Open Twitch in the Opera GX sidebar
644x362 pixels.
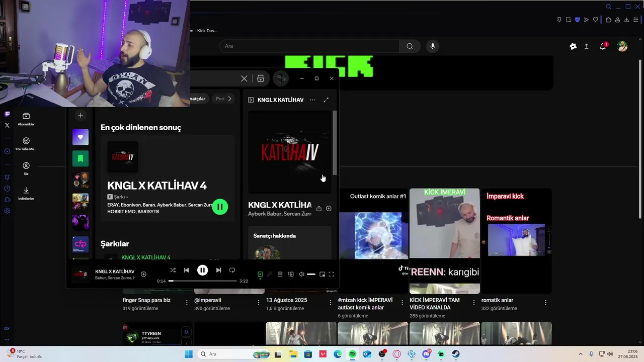click(7, 114)
